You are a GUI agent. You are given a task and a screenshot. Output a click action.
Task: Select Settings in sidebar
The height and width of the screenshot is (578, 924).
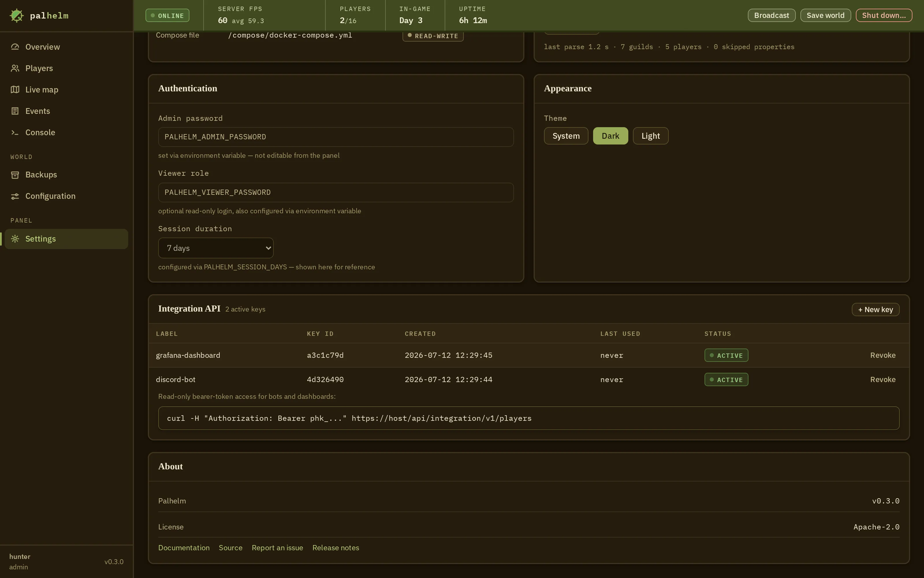pos(66,239)
